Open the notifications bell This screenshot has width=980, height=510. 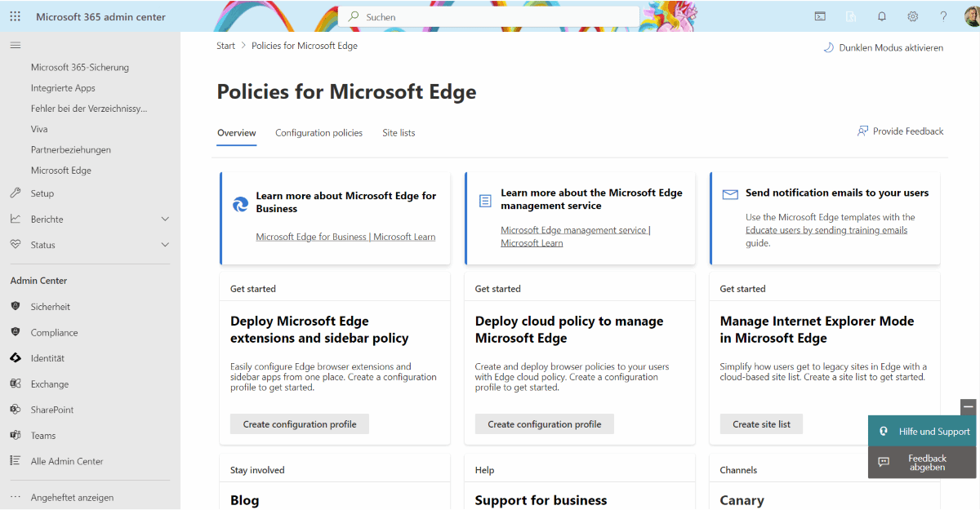click(x=881, y=16)
